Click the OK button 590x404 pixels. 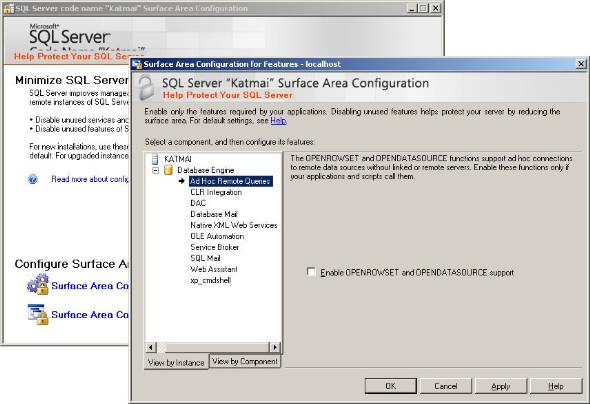391,386
